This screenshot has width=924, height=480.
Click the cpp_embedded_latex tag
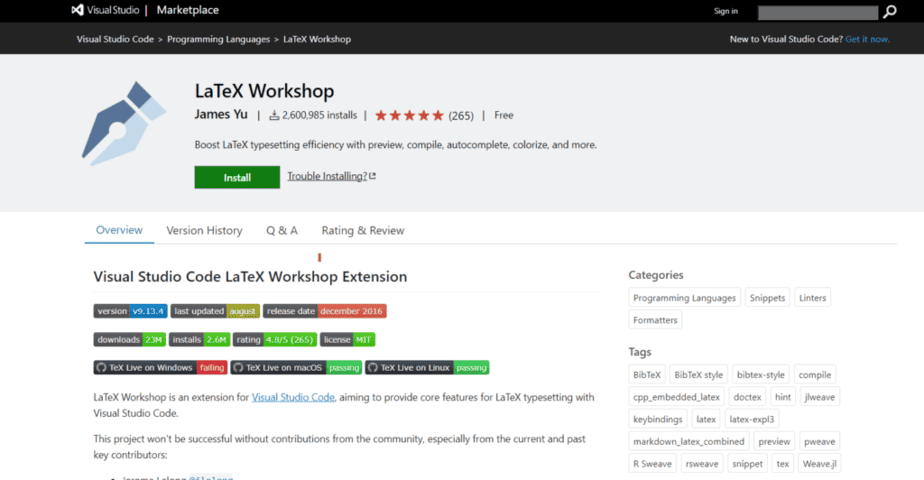point(676,397)
